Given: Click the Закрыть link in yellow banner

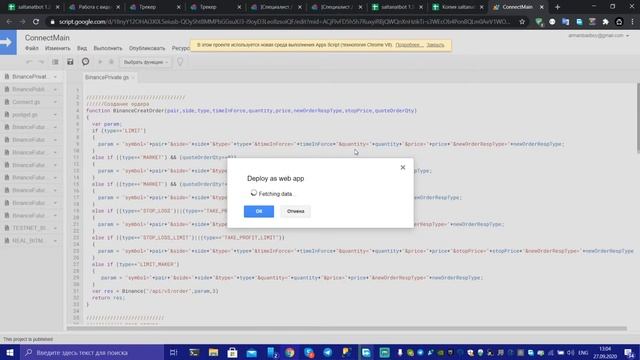Looking at the screenshot, I should pos(435,45).
